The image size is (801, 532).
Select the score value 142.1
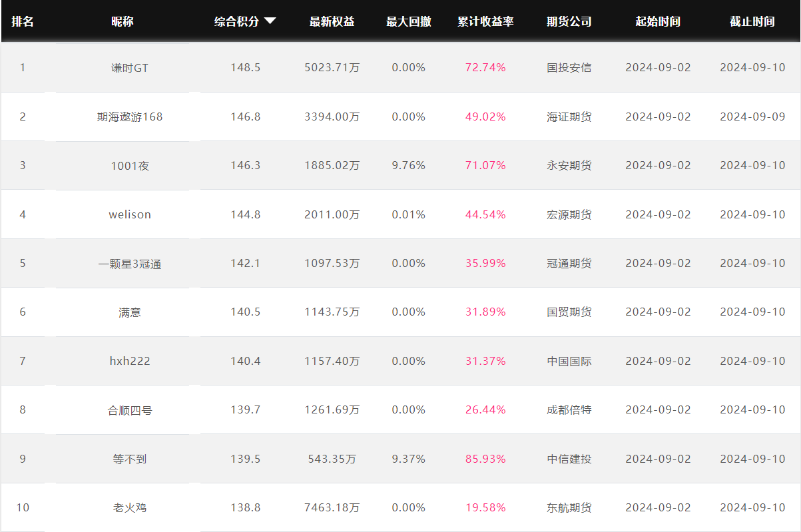pos(246,264)
